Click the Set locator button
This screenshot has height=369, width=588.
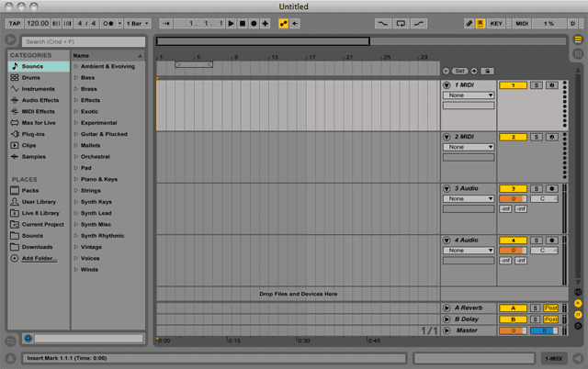tap(459, 71)
